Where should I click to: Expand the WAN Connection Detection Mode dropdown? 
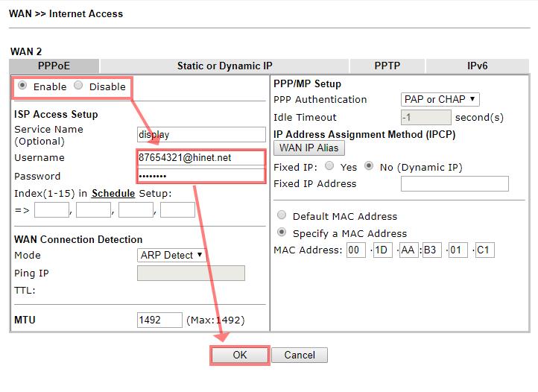click(171, 255)
